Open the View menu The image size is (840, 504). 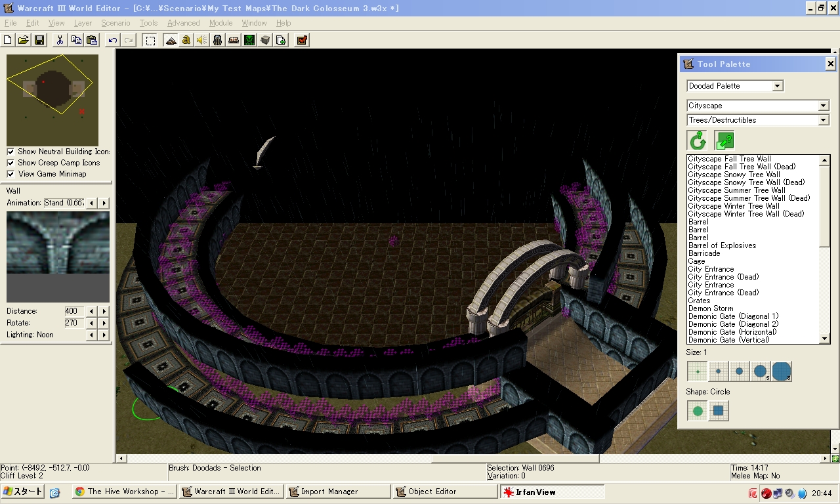pyautogui.click(x=56, y=23)
